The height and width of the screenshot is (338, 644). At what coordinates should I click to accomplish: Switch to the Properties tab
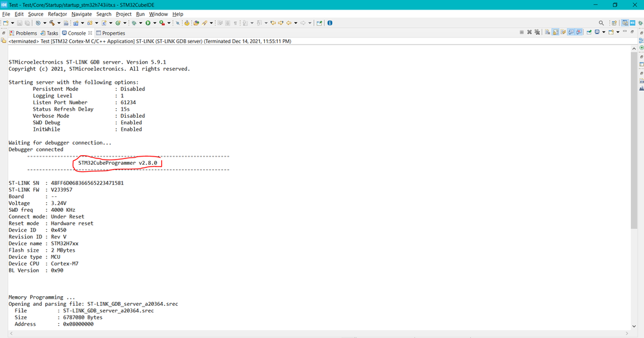pos(110,33)
